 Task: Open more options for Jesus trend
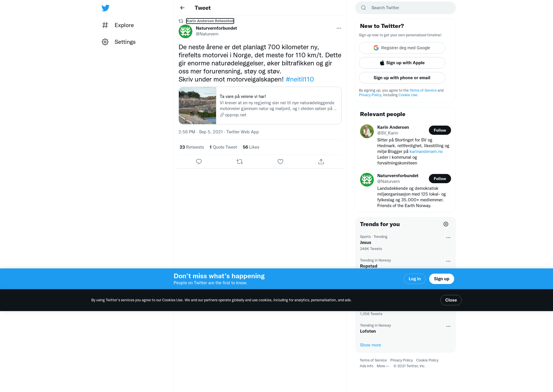click(x=448, y=238)
